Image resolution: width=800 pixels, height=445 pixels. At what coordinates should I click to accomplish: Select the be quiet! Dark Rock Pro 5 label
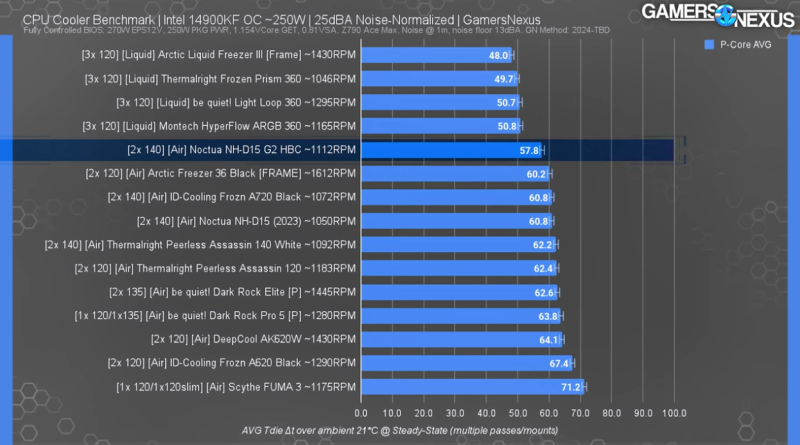[215, 315]
